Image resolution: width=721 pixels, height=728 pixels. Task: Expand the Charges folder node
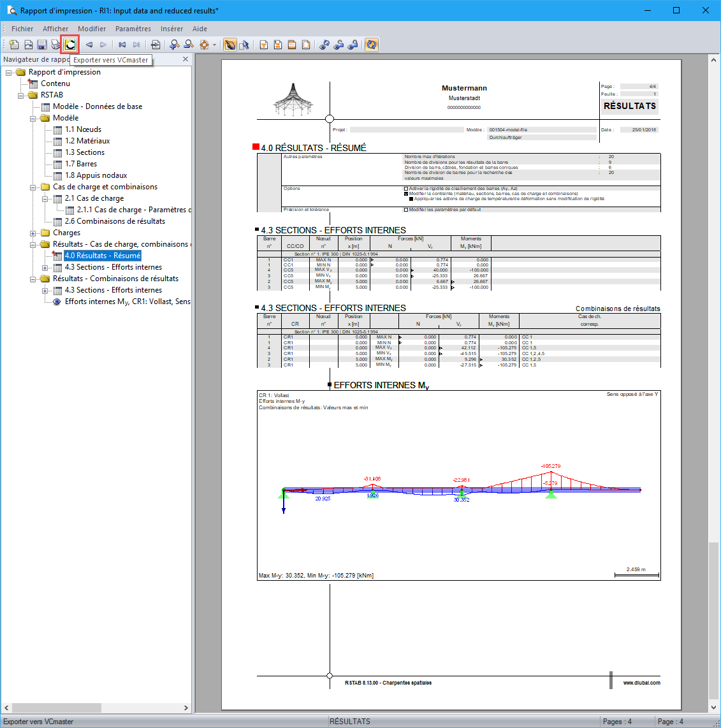[33, 233]
